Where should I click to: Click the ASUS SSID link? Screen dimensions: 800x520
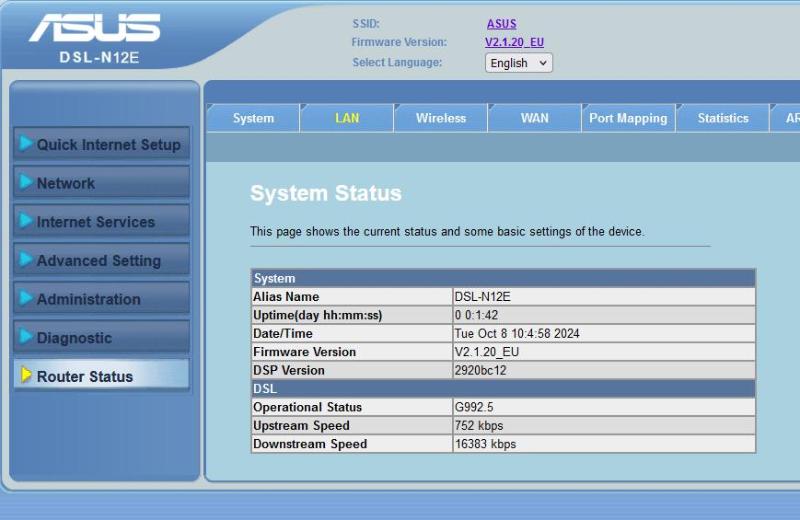click(x=501, y=23)
